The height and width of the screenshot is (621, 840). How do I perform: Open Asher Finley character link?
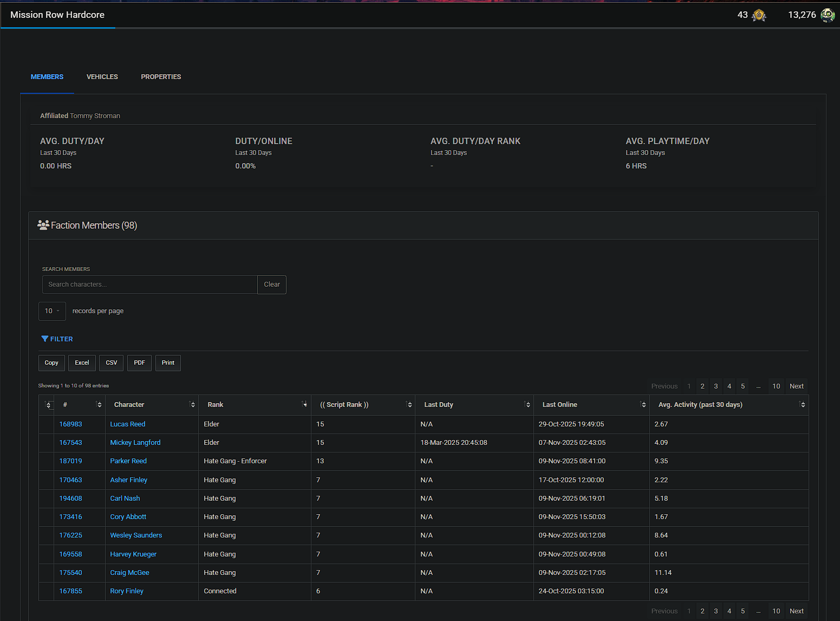point(129,480)
